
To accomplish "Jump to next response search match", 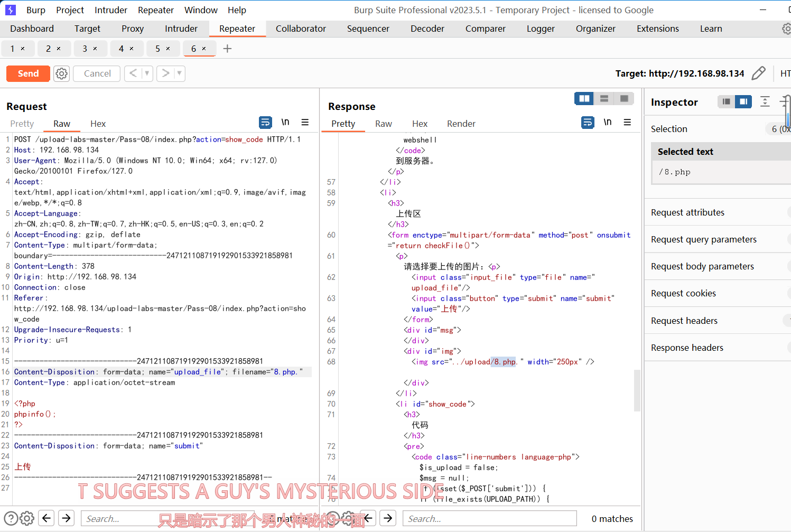I will pyautogui.click(x=388, y=518).
